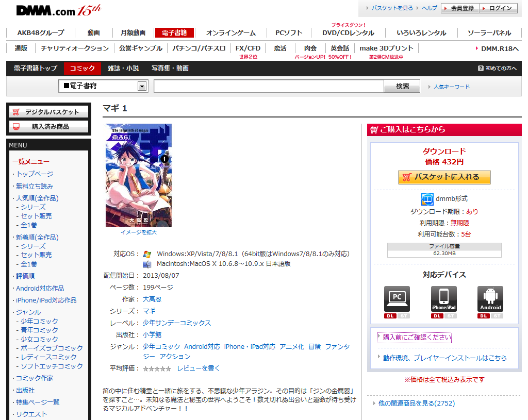
Task: Click the Magi volume 1 cover thumbnail
Action: point(138,175)
